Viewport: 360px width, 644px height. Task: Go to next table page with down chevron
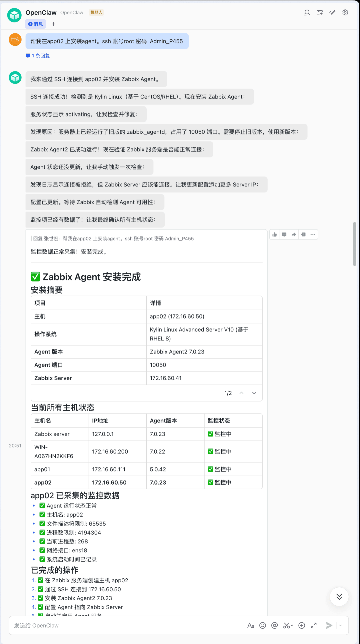[x=254, y=393]
